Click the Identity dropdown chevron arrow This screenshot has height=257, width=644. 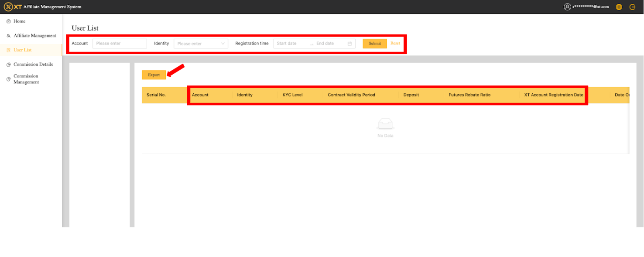click(223, 44)
